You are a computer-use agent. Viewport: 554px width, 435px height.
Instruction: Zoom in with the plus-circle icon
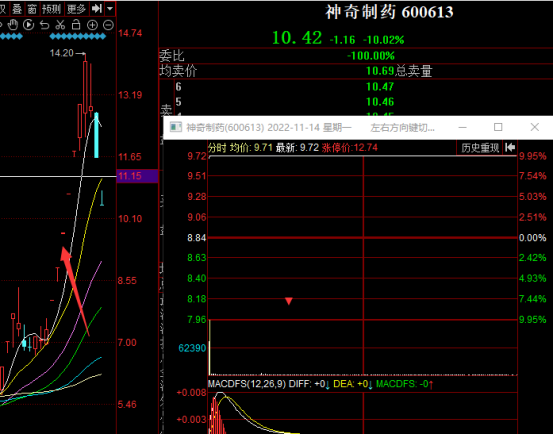coord(92,25)
